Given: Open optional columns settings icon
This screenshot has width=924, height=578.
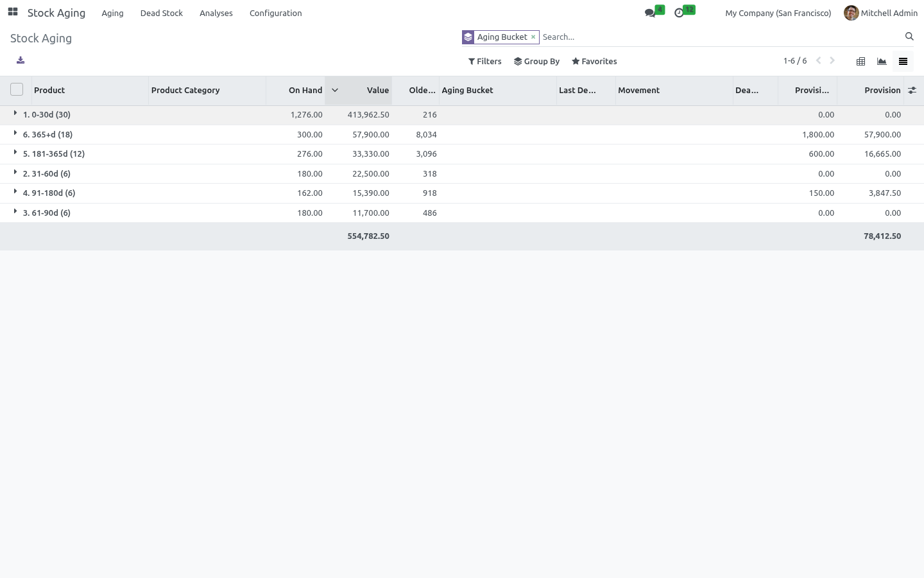Looking at the screenshot, I should click(912, 91).
